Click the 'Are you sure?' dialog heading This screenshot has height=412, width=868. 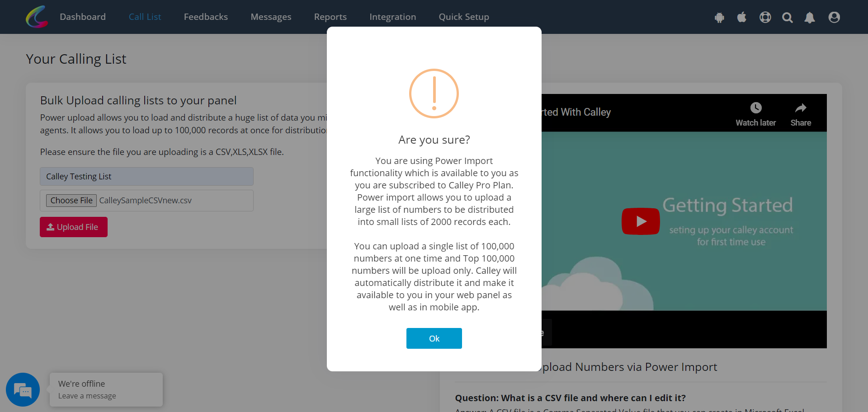[434, 140]
